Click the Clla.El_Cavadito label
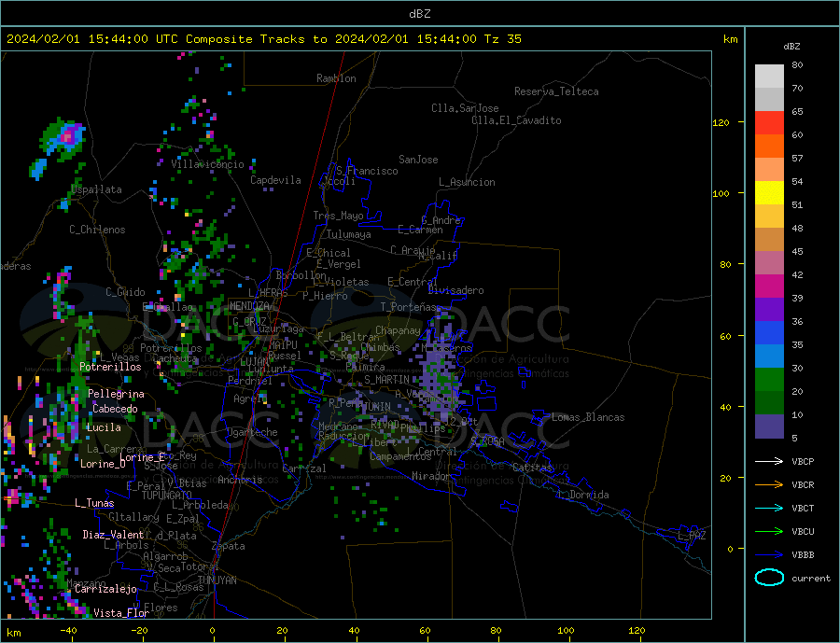The width and height of the screenshot is (840, 643). tap(516, 120)
